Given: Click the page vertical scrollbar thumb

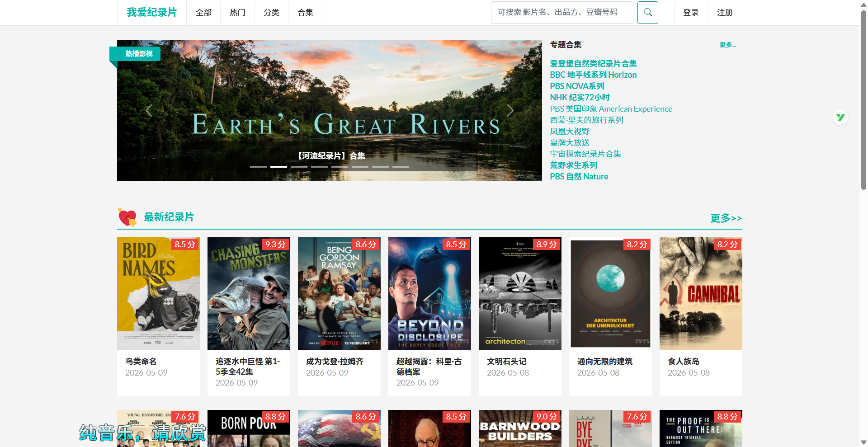Looking at the screenshot, I should coord(863,99).
